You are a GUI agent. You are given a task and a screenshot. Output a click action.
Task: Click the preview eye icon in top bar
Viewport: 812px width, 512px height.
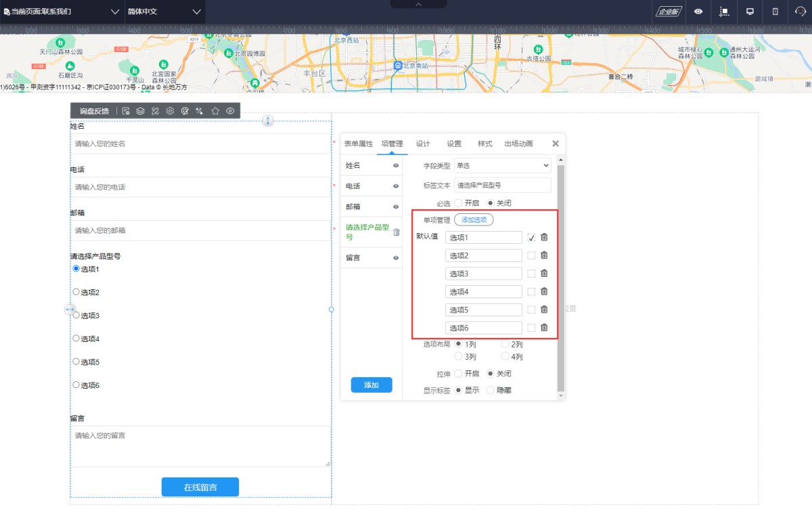coord(698,12)
